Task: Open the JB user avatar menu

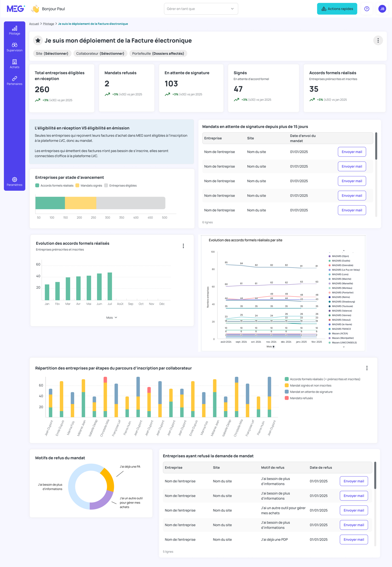Action: tap(382, 9)
